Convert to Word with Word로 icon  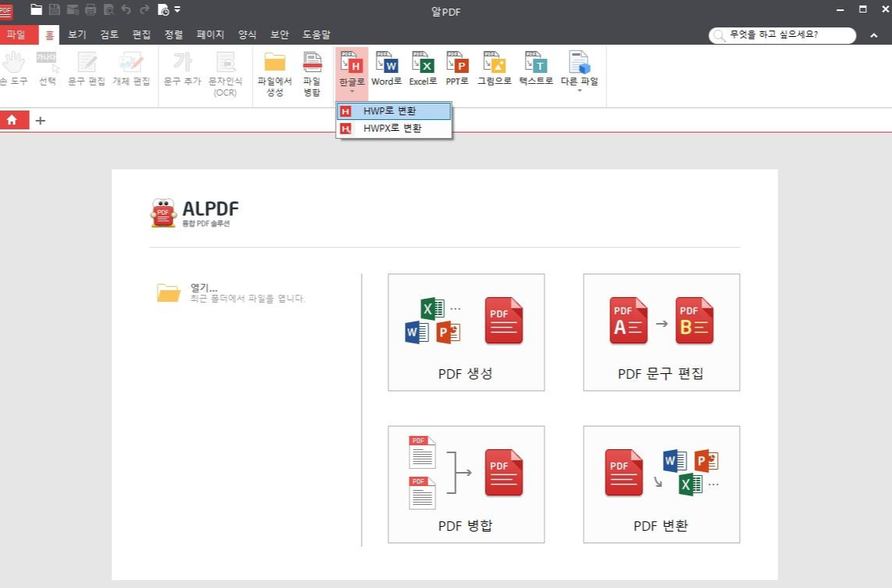[386, 69]
